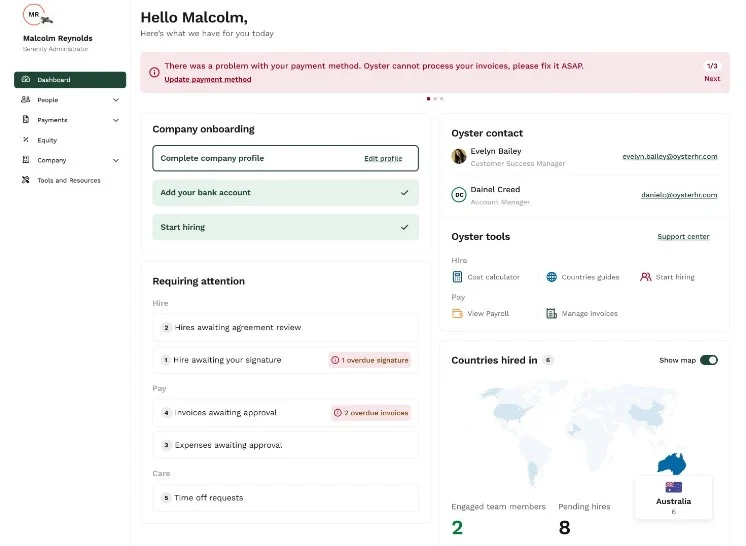Click Dainel Creed's oysterhr.com email link
This screenshot has height=546, width=746.
tap(679, 195)
